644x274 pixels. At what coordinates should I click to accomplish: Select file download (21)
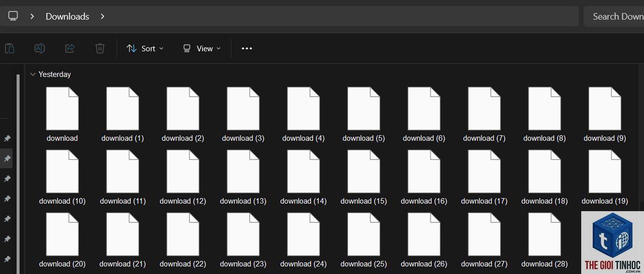click(123, 240)
